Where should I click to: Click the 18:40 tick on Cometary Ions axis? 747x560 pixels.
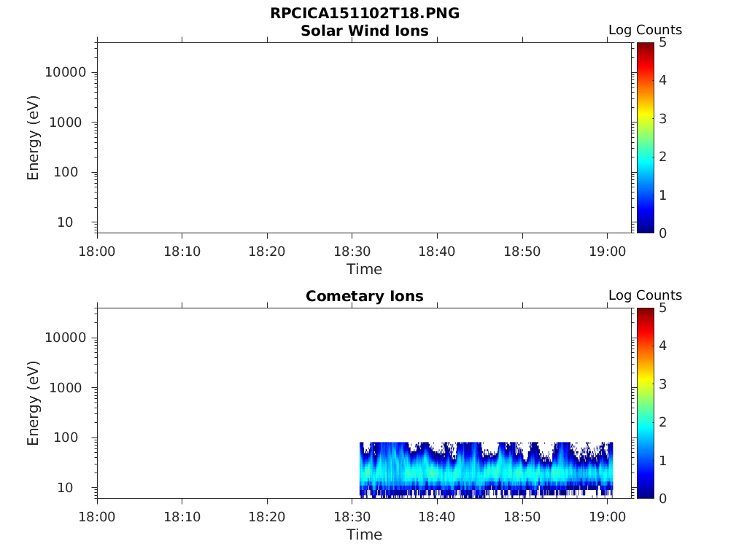437,517
